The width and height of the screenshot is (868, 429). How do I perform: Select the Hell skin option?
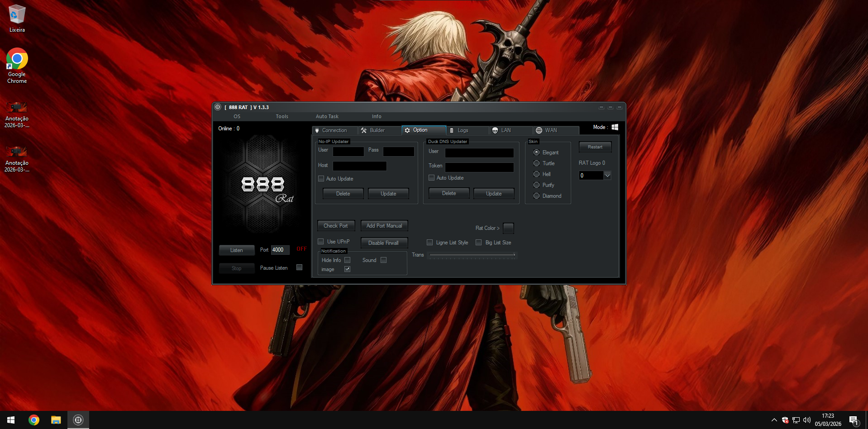(x=537, y=174)
